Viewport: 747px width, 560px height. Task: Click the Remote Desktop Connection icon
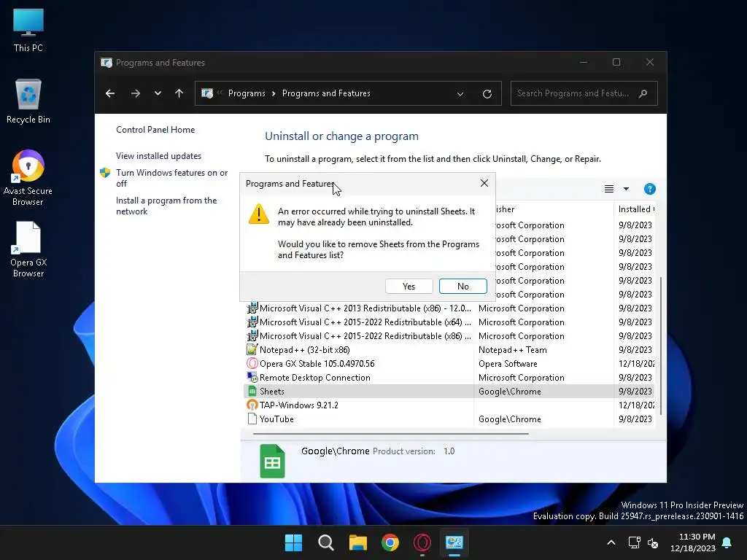[x=252, y=377]
